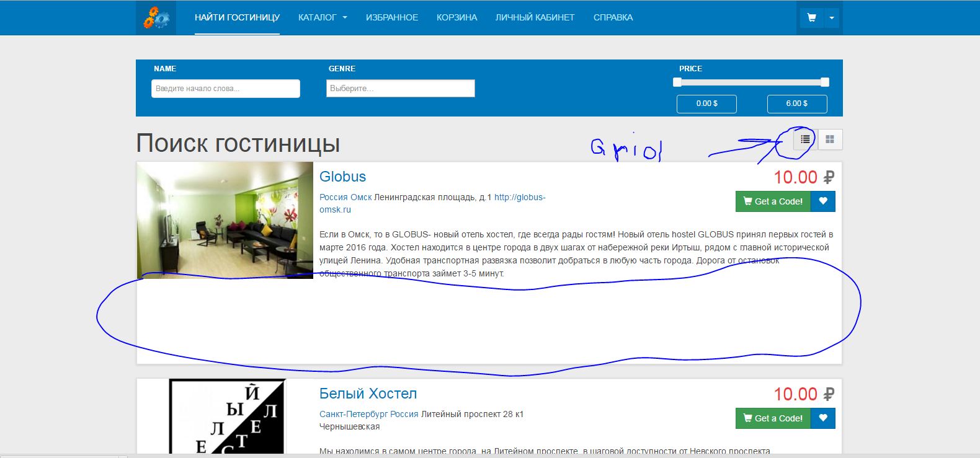Switch to grid view layout
This screenshot has width=980, height=458.
pyautogui.click(x=830, y=139)
